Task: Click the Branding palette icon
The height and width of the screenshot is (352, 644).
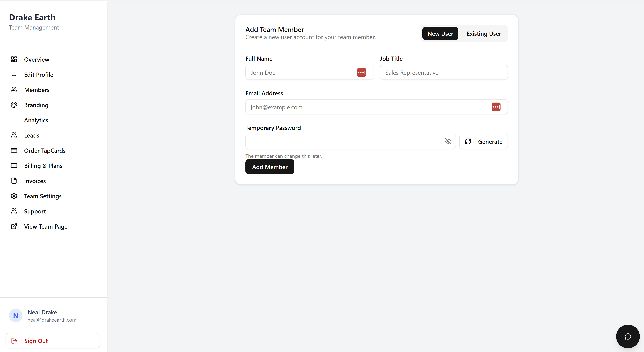Action: [x=14, y=105]
